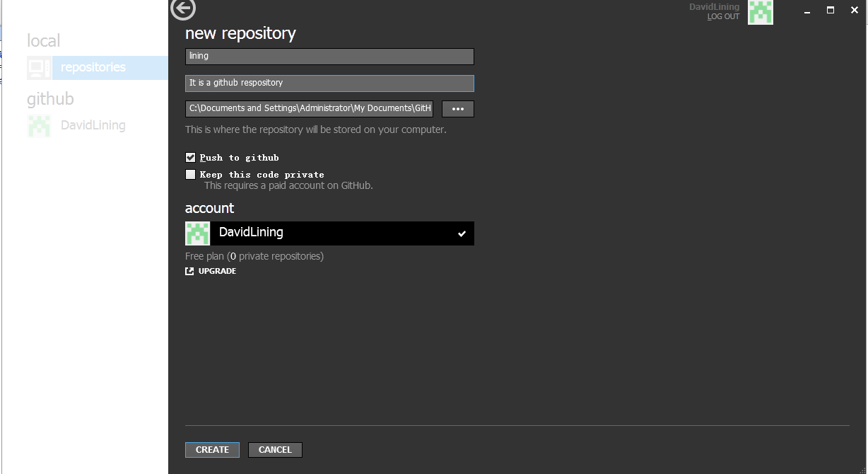Open the folder browse ellipsis button

[x=458, y=109]
